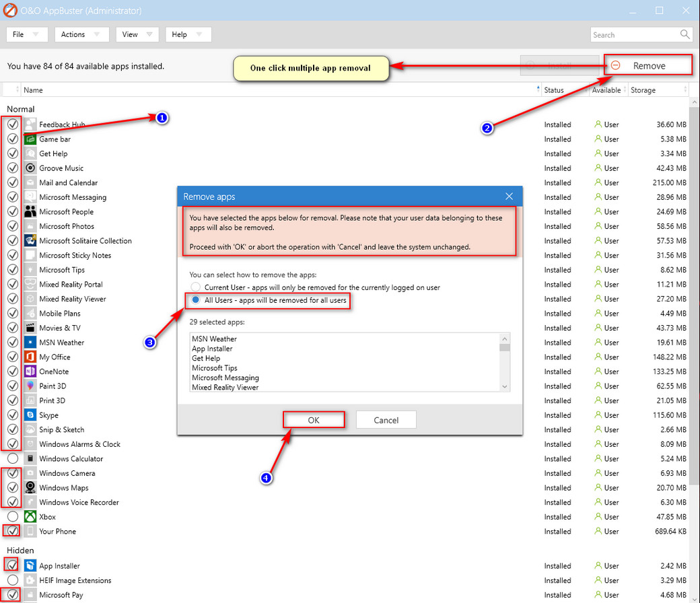Select the All Users radio option

click(196, 300)
